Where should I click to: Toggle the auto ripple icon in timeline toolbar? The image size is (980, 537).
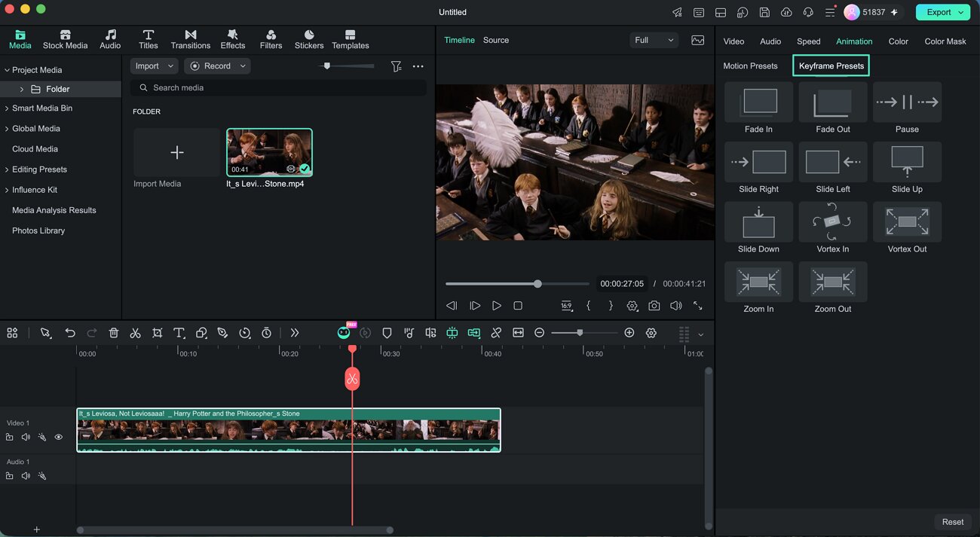click(x=474, y=333)
